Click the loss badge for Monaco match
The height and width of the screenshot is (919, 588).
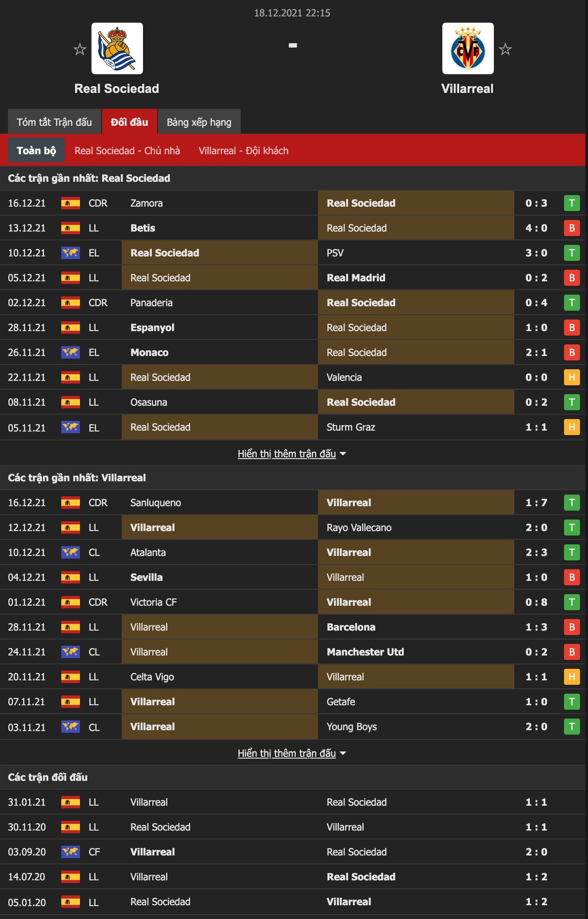pos(572,352)
